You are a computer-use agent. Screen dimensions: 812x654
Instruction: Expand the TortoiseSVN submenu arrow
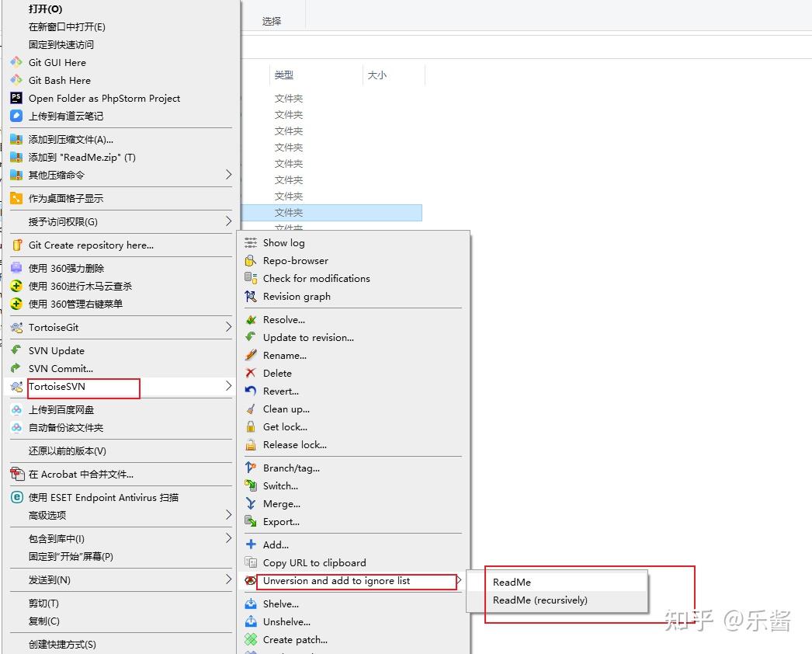pyautogui.click(x=228, y=386)
